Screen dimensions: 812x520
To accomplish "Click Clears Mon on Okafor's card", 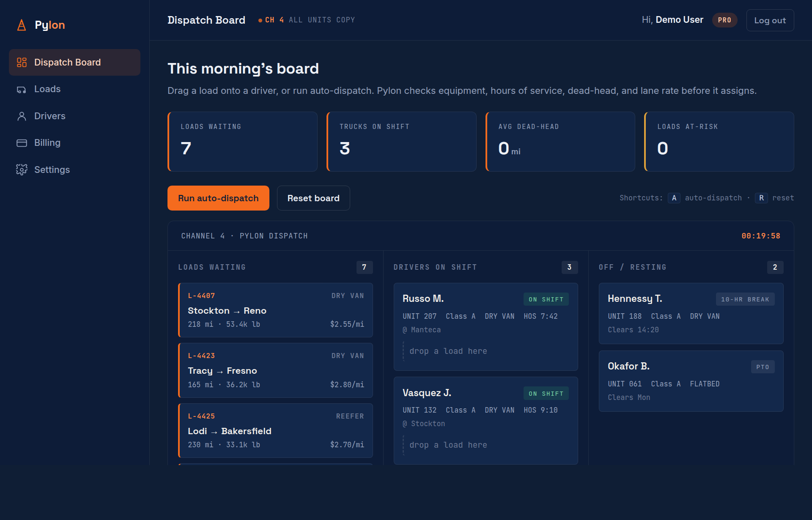I will (x=629, y=397).
